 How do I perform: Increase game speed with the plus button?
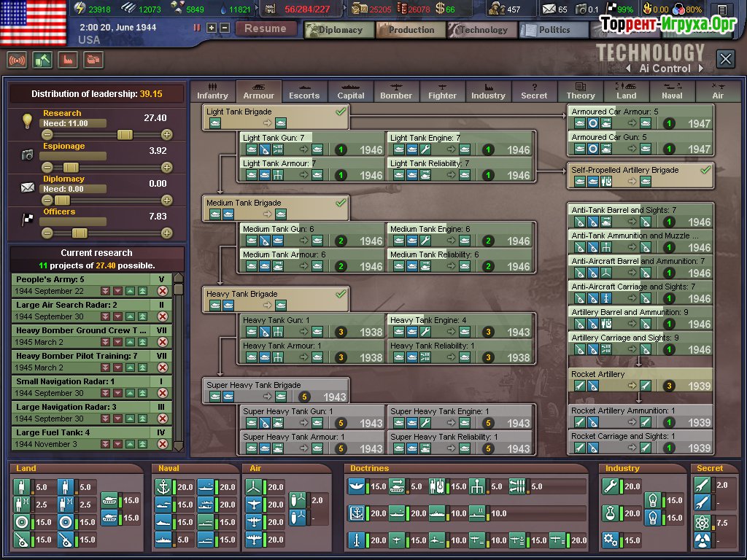click(x=212, y=28)
